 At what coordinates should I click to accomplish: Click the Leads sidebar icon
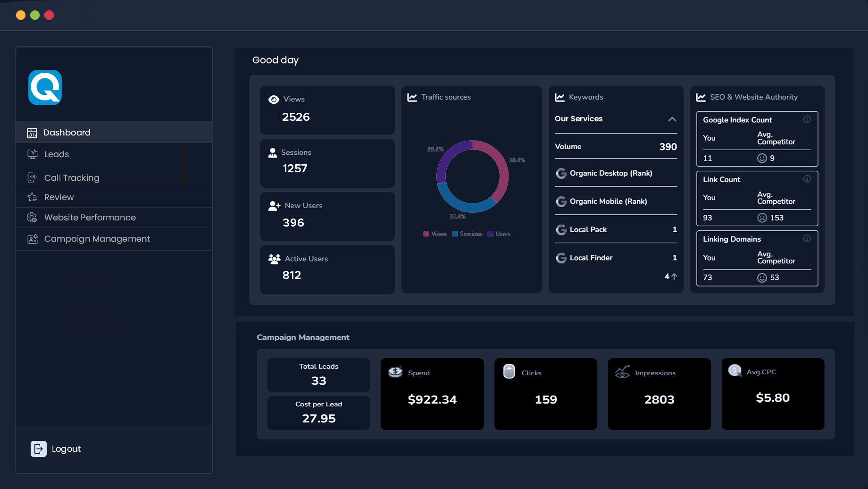click(x=32, y=154)
